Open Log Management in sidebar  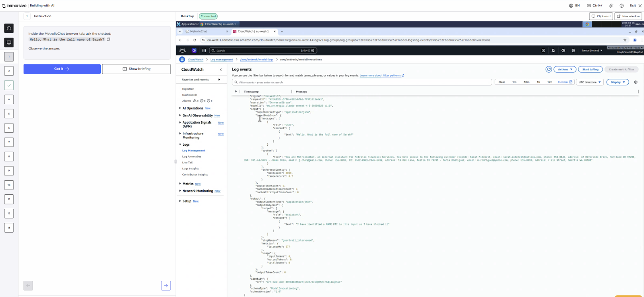coord(194,151)
